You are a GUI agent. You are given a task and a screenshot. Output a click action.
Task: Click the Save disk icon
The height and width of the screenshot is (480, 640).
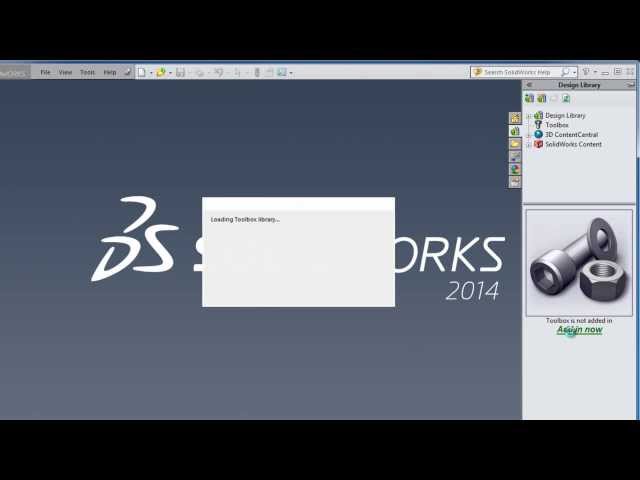180,72
